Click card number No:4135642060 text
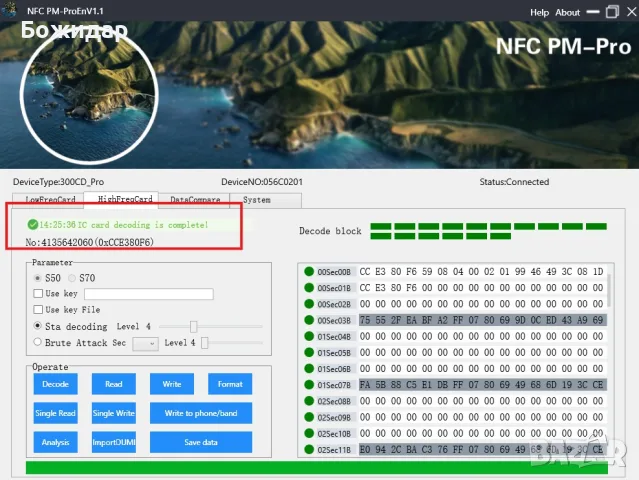 90,242
